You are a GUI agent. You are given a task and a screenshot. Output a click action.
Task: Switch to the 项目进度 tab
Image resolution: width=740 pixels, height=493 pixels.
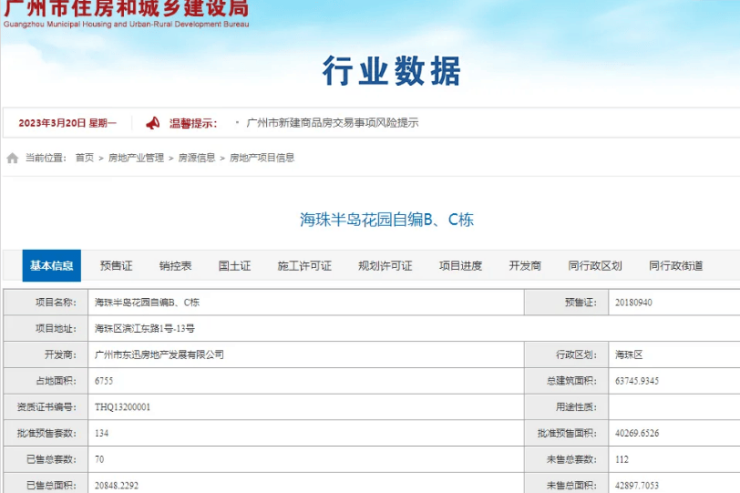(x=461, y=266)
